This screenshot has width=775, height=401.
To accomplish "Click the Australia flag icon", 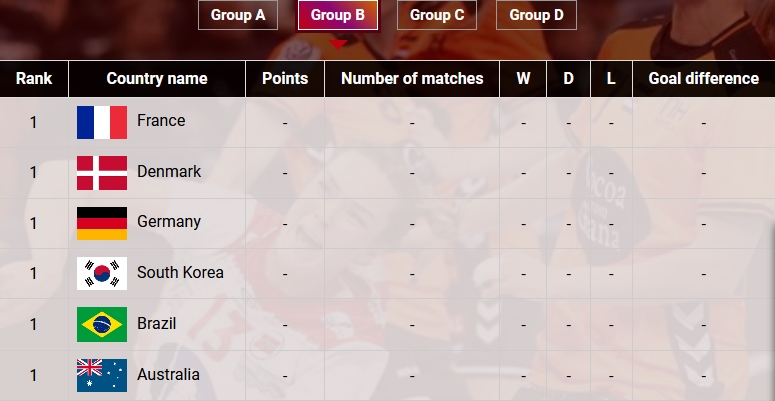I will 102,375.
